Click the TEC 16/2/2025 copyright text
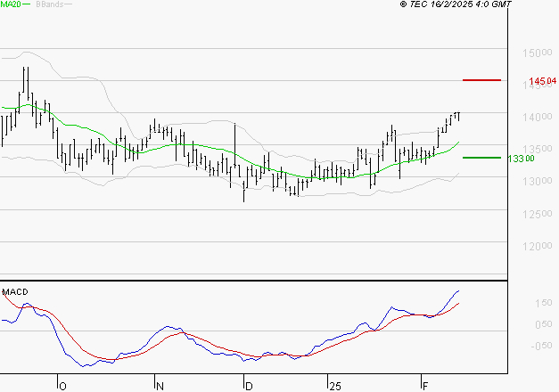Screen dimensions: 559x392 (456, 4)
